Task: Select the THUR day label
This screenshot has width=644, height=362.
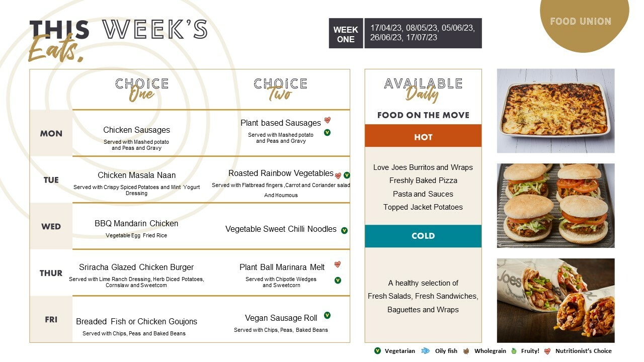Action: pyautogui.click(x=51, y=273)
